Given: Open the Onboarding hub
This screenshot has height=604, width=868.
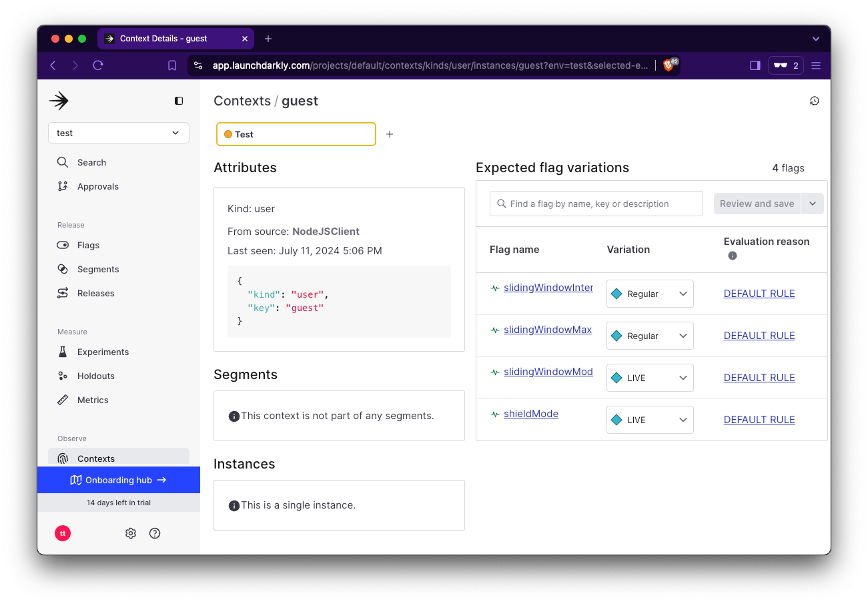Looking at the screenshot, I should [118, 479].
